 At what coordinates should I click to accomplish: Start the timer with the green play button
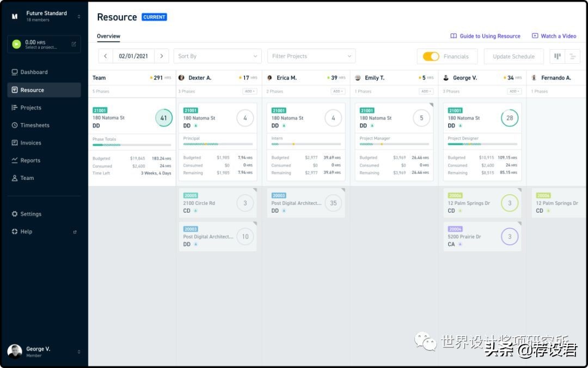[16, 44]
